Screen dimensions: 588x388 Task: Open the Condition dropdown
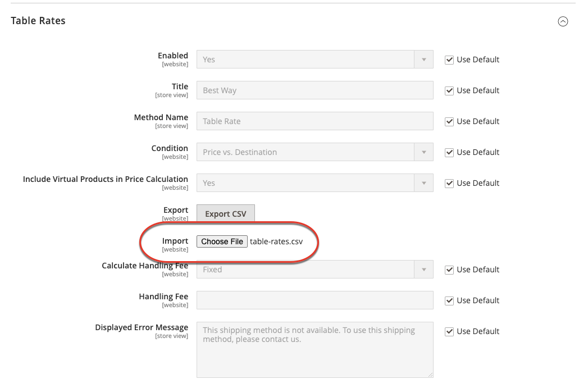click(x=314, y=152)
